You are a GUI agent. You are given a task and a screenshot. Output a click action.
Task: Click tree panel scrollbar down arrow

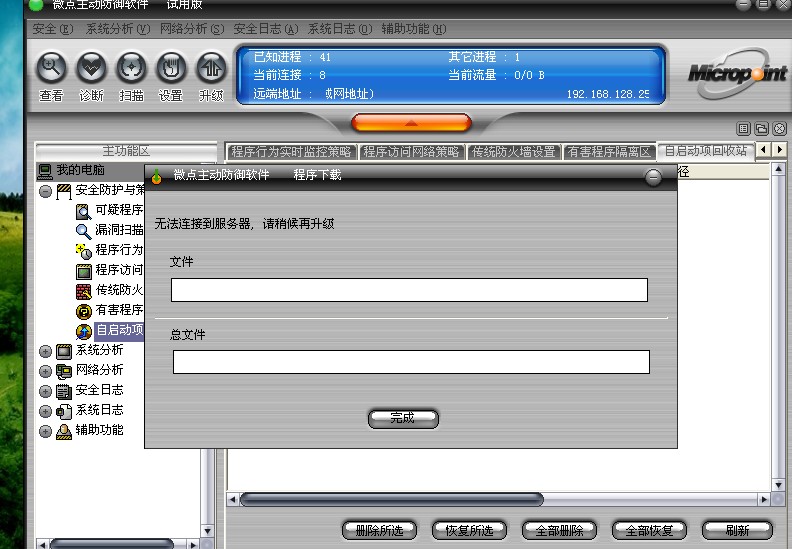(207, 531)
